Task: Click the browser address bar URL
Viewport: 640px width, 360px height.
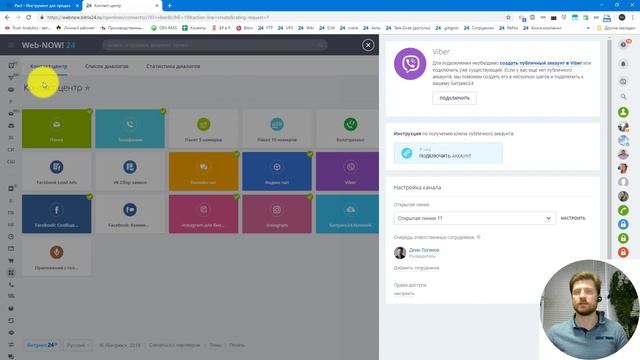Action: coord(158,18)
